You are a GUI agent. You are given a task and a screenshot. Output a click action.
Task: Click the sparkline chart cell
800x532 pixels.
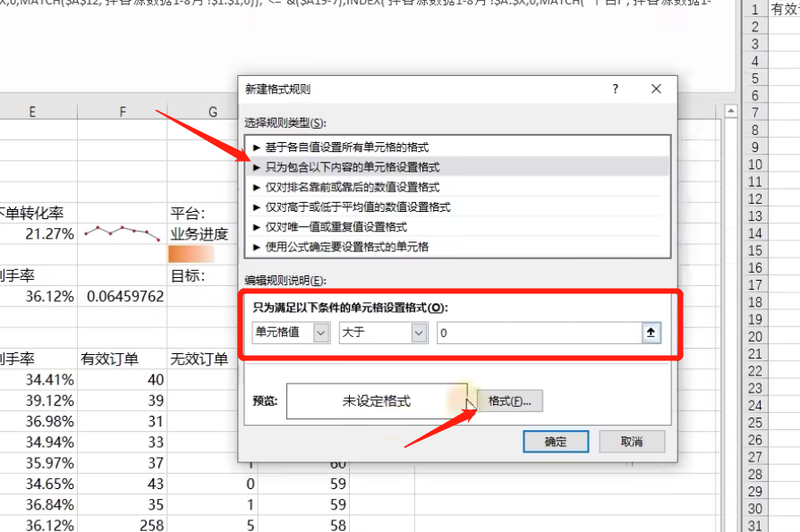point(123,234)
